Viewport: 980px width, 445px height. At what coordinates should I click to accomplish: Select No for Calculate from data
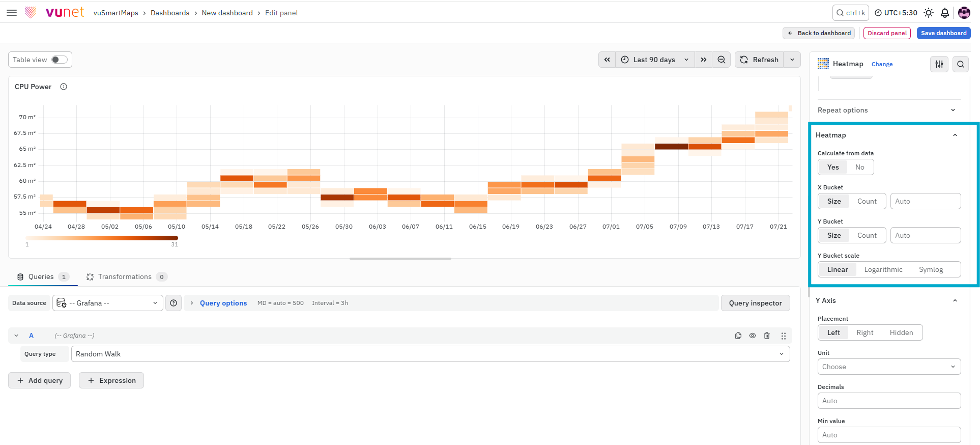[x=860, y=167]
